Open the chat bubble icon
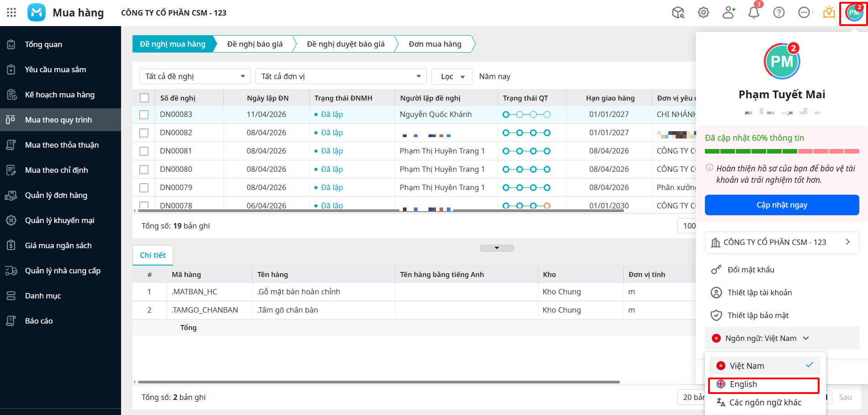868x415 pixels. (x=804, y=12)
